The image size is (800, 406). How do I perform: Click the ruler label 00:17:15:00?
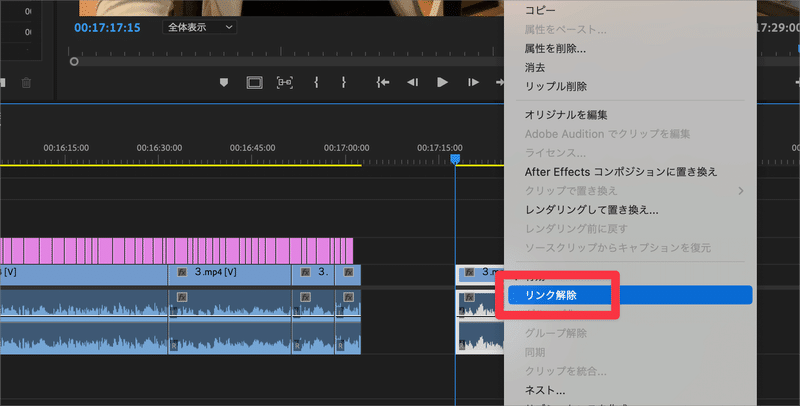tap(440, 148)
